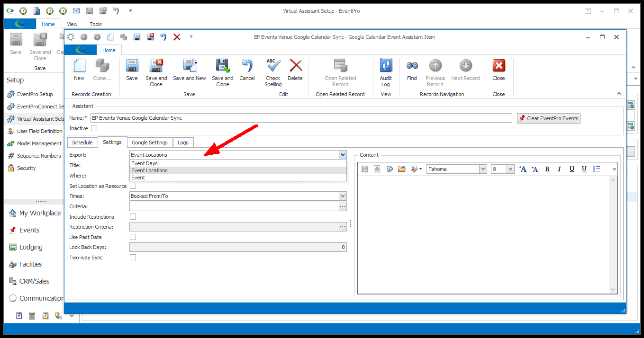
Task: Open the font size 8 dropdown
Action: point(510,169)
